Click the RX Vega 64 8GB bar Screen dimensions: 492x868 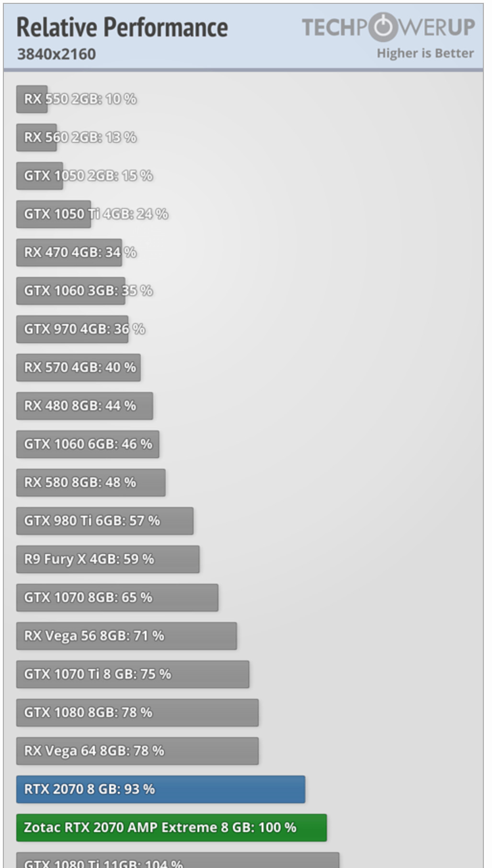[137, 751]
